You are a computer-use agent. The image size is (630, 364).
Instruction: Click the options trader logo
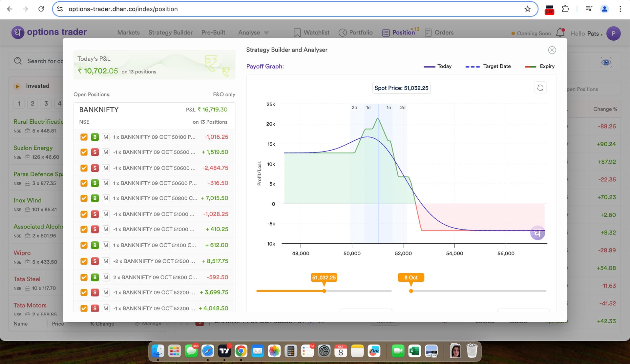pos(49,32)
